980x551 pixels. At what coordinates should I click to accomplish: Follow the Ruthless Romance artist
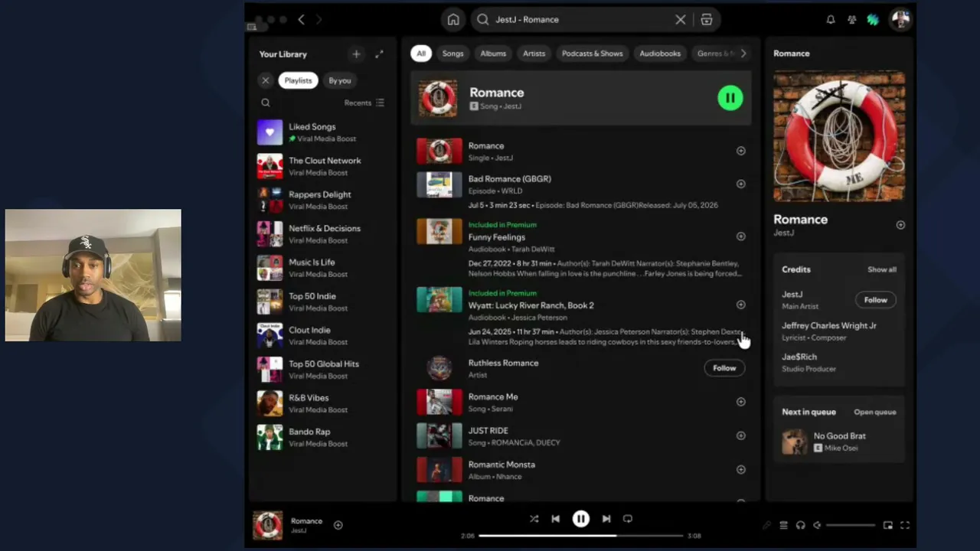(x=724, y=368)
